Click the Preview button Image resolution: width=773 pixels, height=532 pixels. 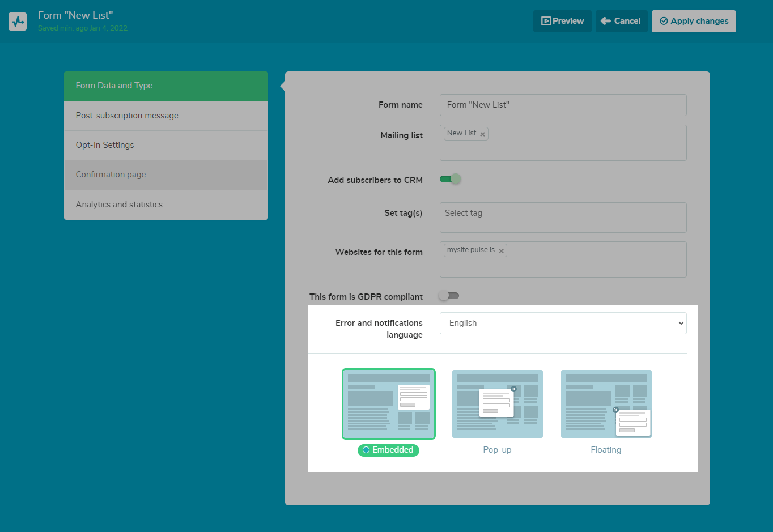[562, 21]
